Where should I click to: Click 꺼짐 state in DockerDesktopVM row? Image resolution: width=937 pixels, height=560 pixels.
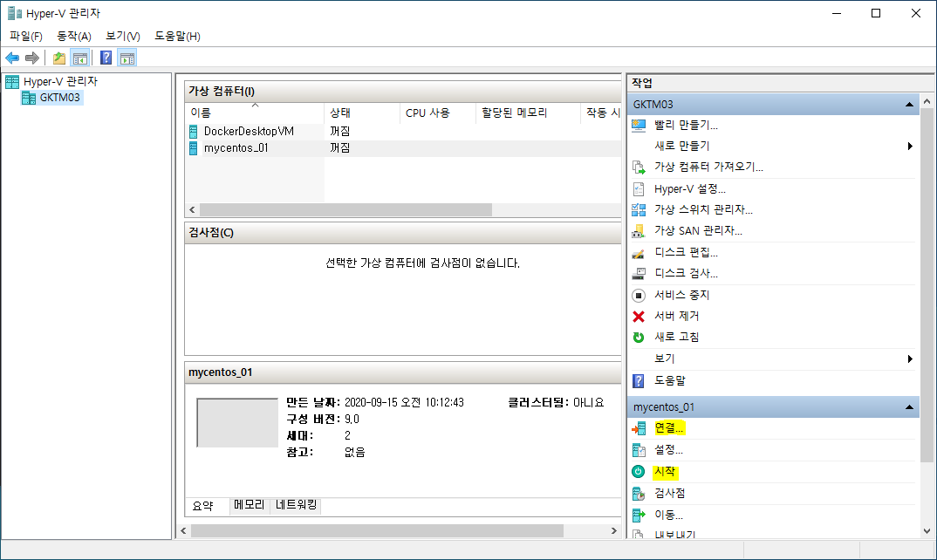[x=339, y=132]
